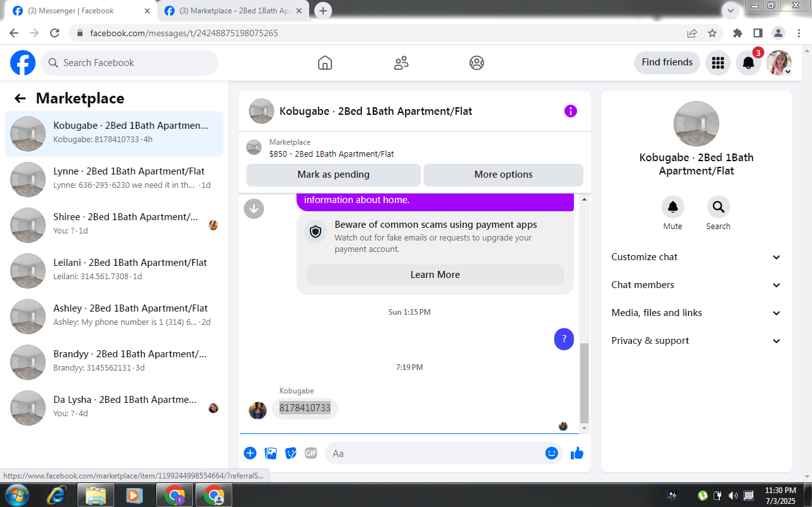Click Learn More about payment scams
Screen dimensions: 812x507
435,275
